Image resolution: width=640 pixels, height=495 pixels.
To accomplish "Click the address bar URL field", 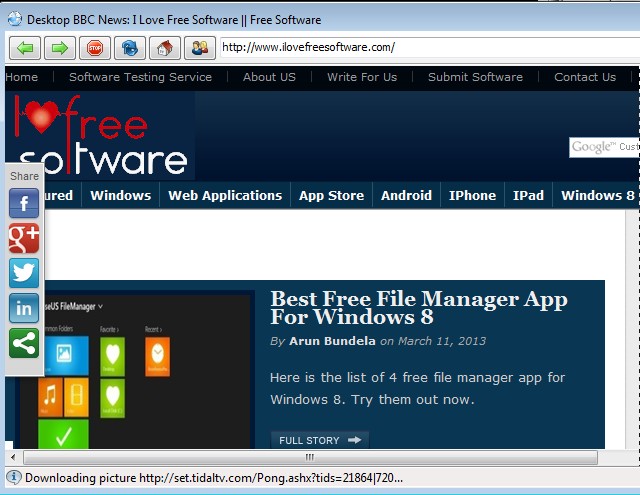I will [430, 47].
